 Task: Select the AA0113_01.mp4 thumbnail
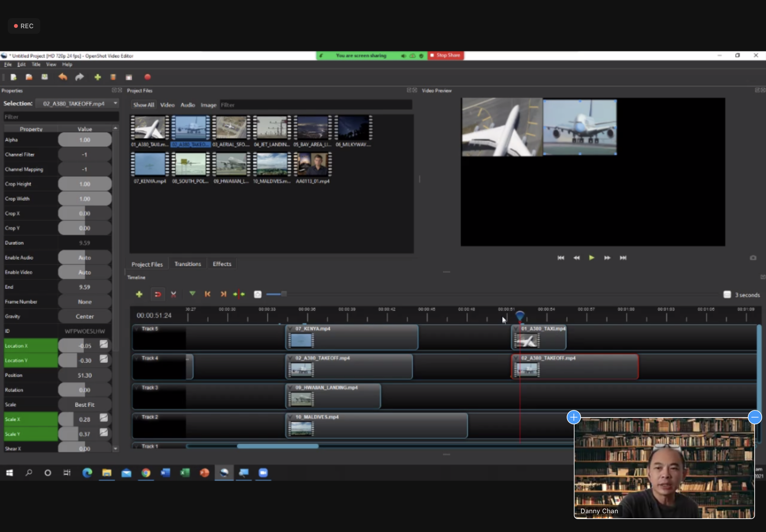pyautogui.click(x=313, y=168)
